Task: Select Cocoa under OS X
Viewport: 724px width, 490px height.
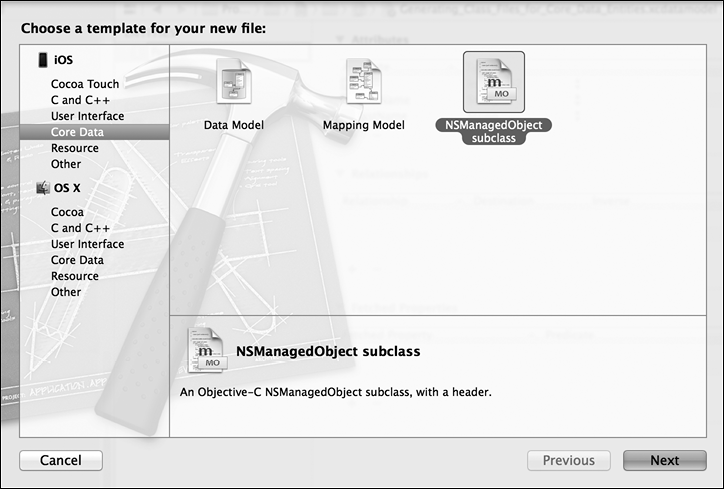Action: 67,212
